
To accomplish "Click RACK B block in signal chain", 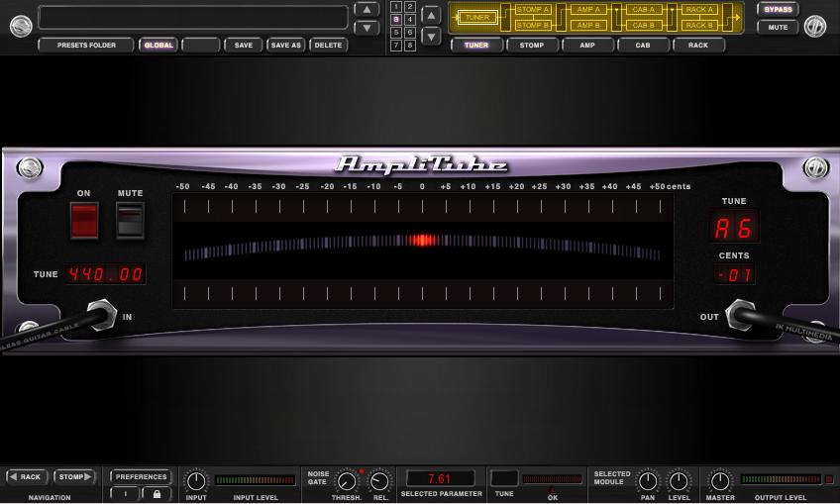I will (x=699, y=25).
